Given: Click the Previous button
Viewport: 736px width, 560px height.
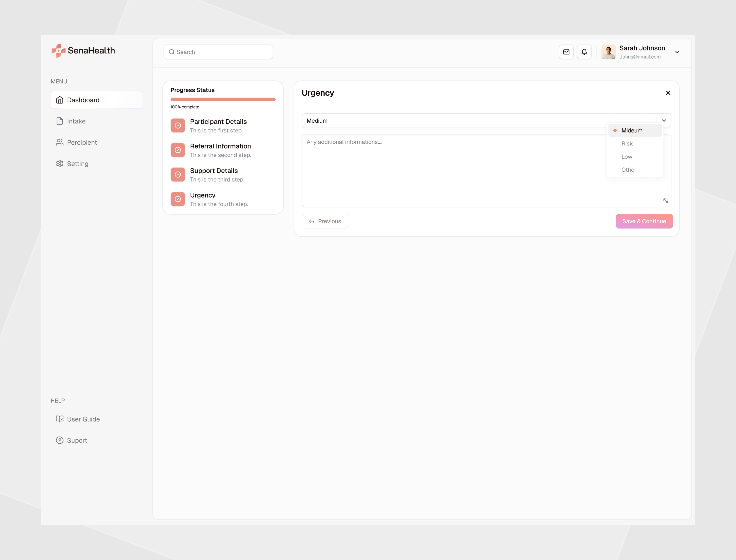Looking at the screenshot, I should [x=324, y=221].
